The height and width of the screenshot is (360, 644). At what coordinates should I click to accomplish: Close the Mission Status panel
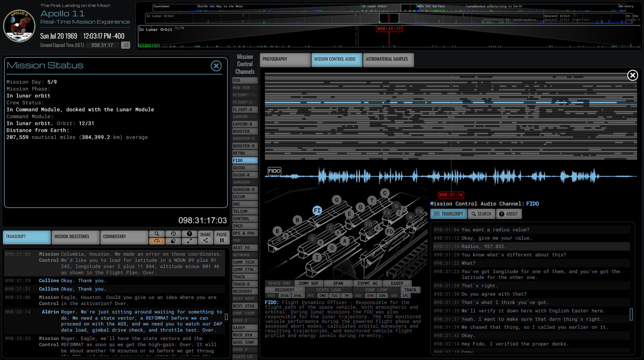(x=216, y=66)
